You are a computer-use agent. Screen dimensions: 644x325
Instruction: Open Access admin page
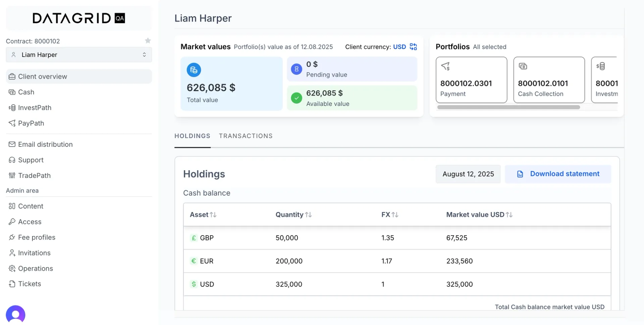pos(30,222)
